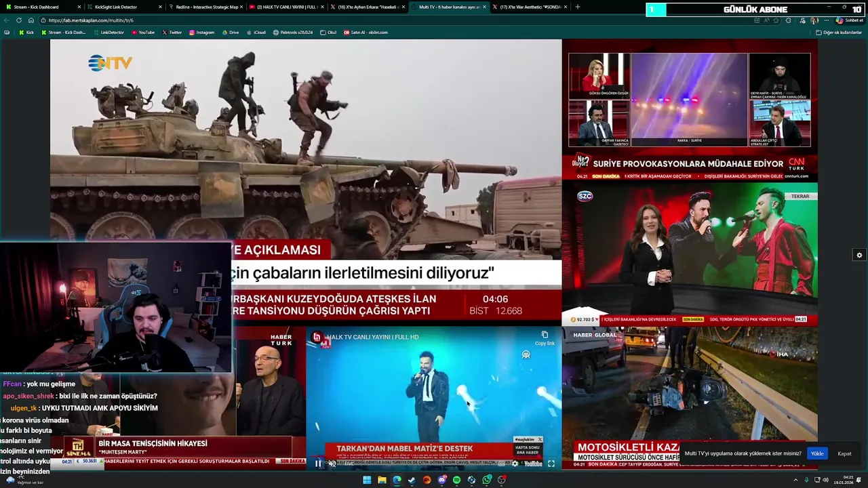Open Steam from taskbar

pyautogui.click(x=412, y=480)
